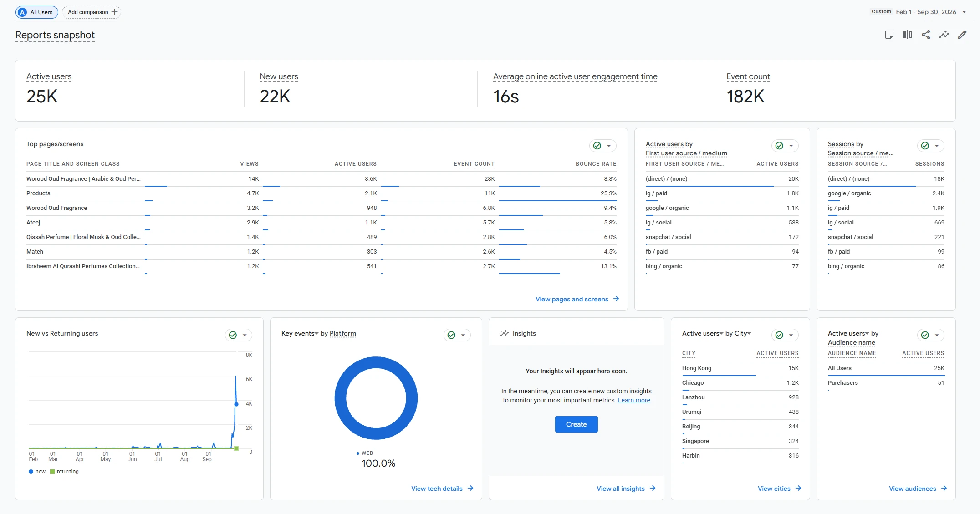
Task: Open the City dimension dropdown
Action: pos(743,333)
